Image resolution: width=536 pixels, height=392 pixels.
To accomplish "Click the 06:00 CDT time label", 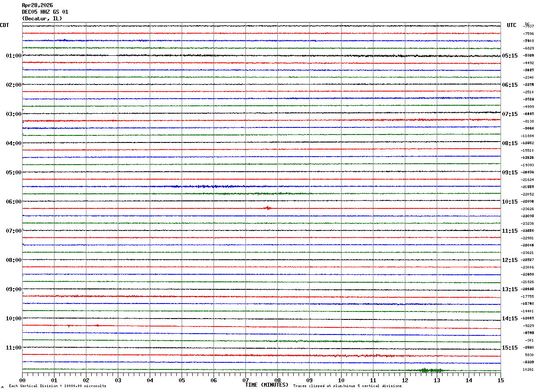I will [14, 202].
